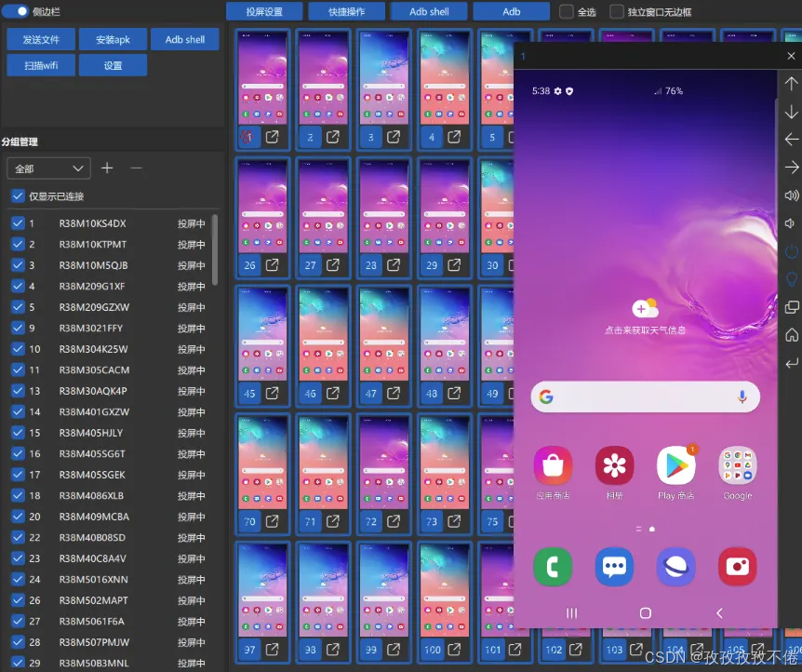Open the top bar Adb menu
The image size is (802, 672).
512,11
